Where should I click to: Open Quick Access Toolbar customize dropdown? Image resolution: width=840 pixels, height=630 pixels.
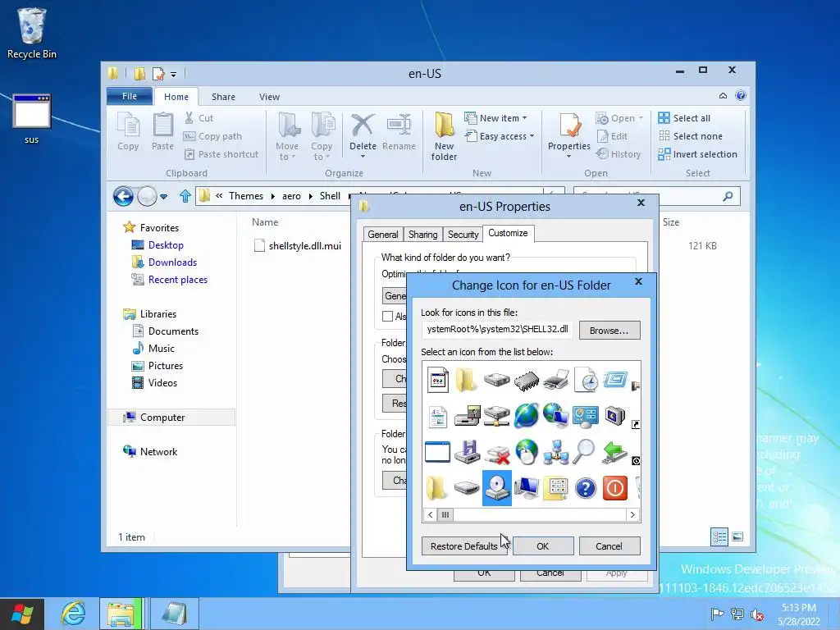click(174, 75)
